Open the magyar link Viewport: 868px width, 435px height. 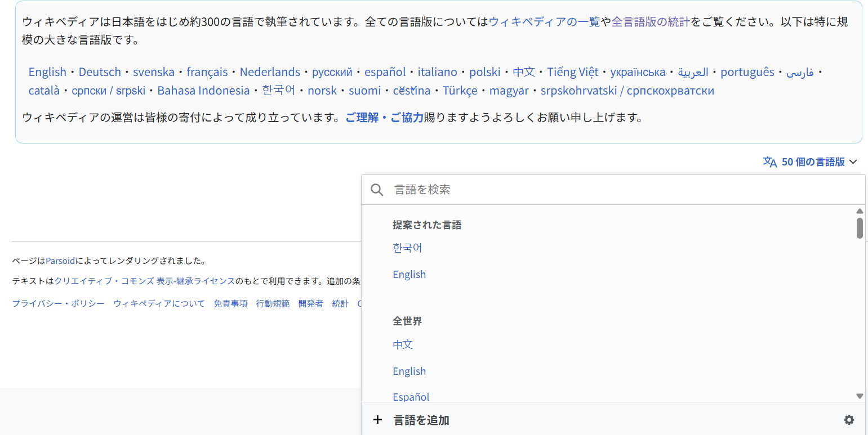click(x=509, y=90)
